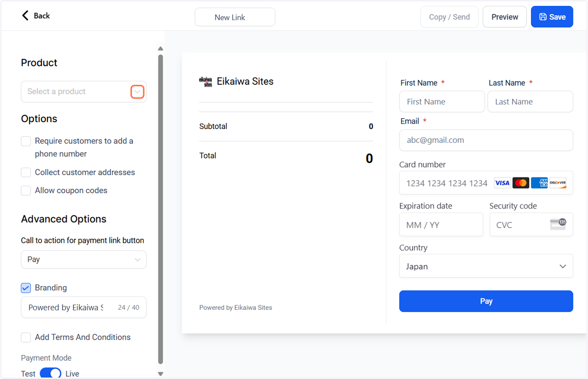The height and width of the screenshot is (379, 588).
Task: Click the Advanced Options heading
Action: coord(64,219)
